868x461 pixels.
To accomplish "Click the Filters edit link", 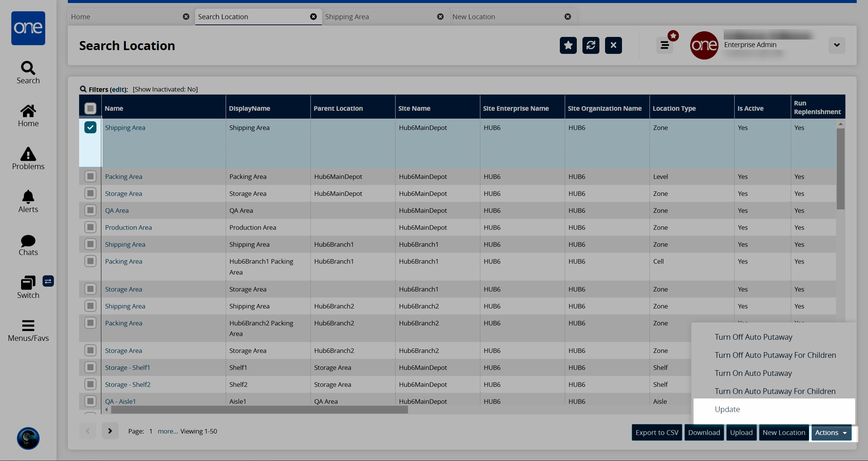I will pyautogui.click(x=118, y=89).
